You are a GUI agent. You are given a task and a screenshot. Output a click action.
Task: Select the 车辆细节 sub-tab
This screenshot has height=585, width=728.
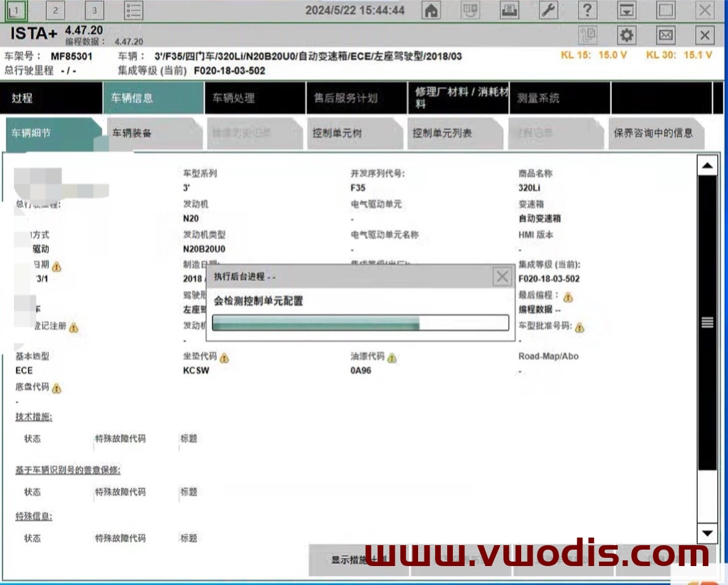click(x=53, y=133)
